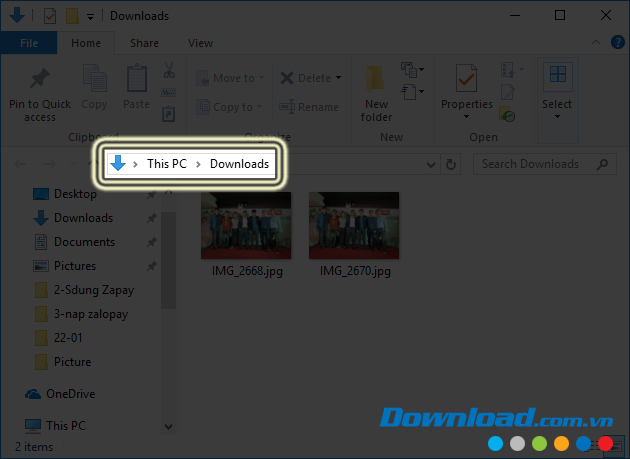This screenshot has width=630, height=459.
Task: Select This PC in navigation pane
Action: coord(66,426)
